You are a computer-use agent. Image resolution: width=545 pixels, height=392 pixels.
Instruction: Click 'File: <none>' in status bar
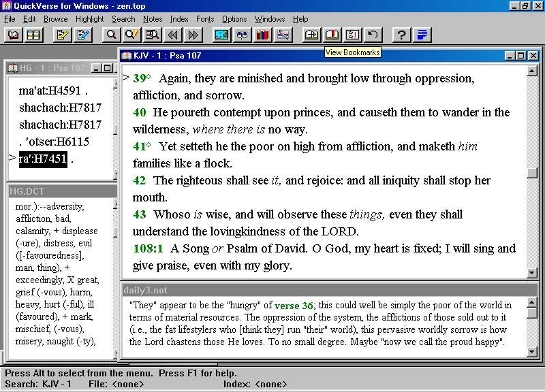coord(116,384)
